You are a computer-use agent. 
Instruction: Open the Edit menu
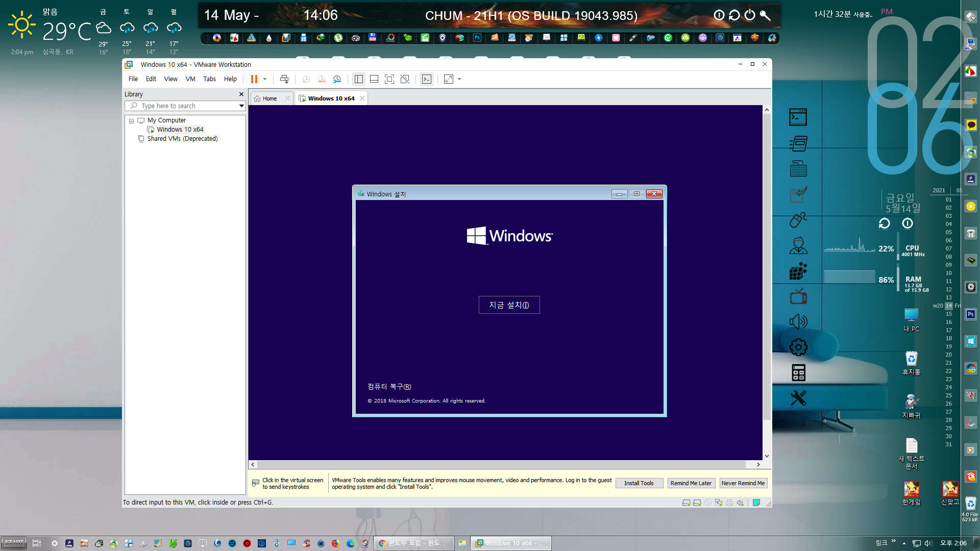[151, 79]
